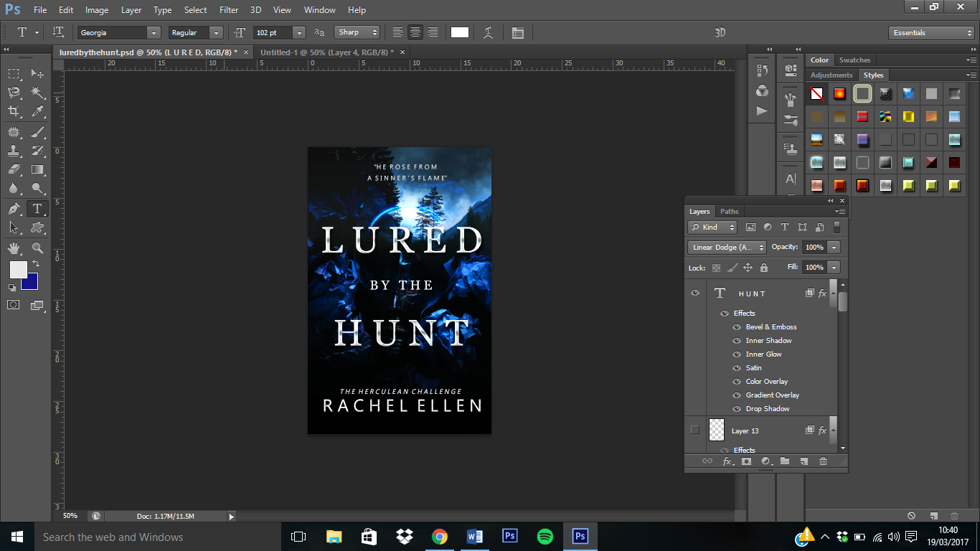Click the create warped text icon
The width and height of the screenshot is (980, 551).
click(x=489, y=33)
